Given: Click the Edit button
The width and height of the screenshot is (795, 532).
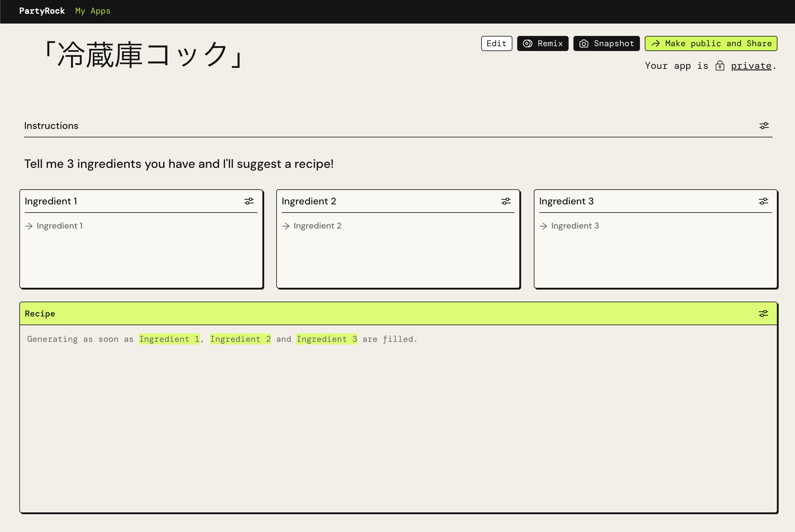Looking at the screenshot, I should point(496,44).
